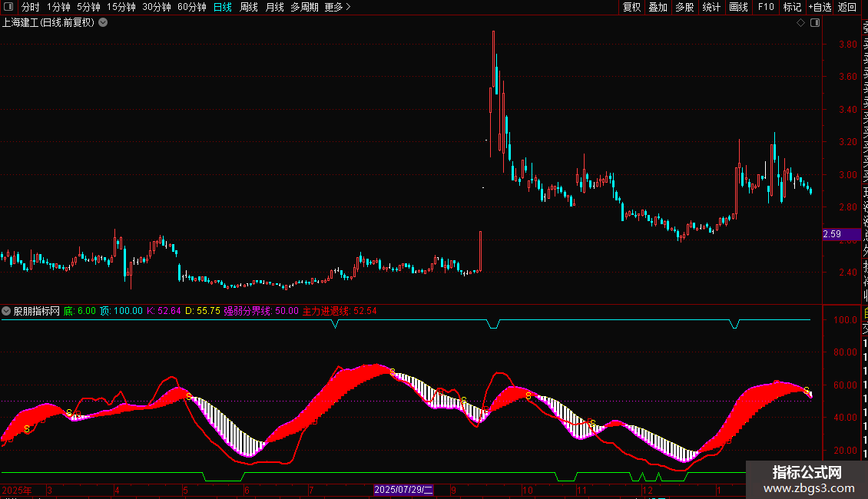This screenshot has width=868, height=499.
Task: Open the 多周期 multi-period view
Action: click(304, 7)
